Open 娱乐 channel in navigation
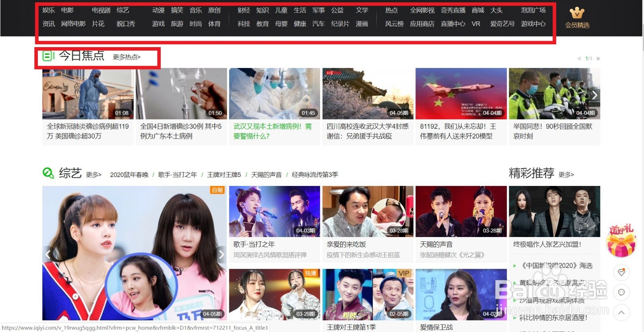This screenshot has height=332, width=644. pos(49,10)
